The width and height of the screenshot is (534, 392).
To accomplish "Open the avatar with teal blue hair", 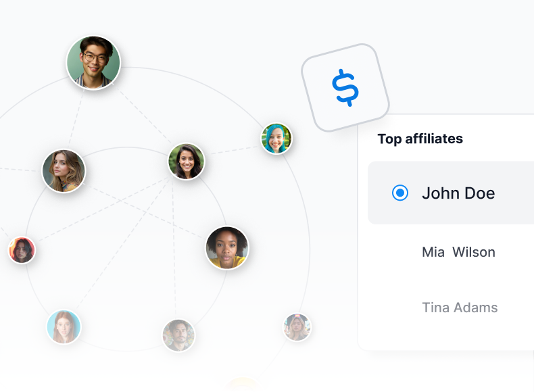I will pos(276,139).
